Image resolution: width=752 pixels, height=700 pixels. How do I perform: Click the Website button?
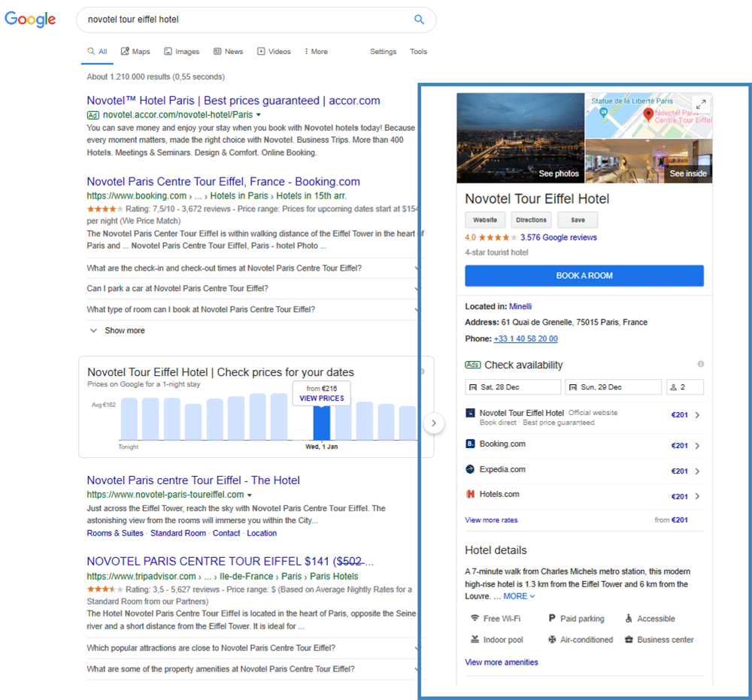[485, 220]
